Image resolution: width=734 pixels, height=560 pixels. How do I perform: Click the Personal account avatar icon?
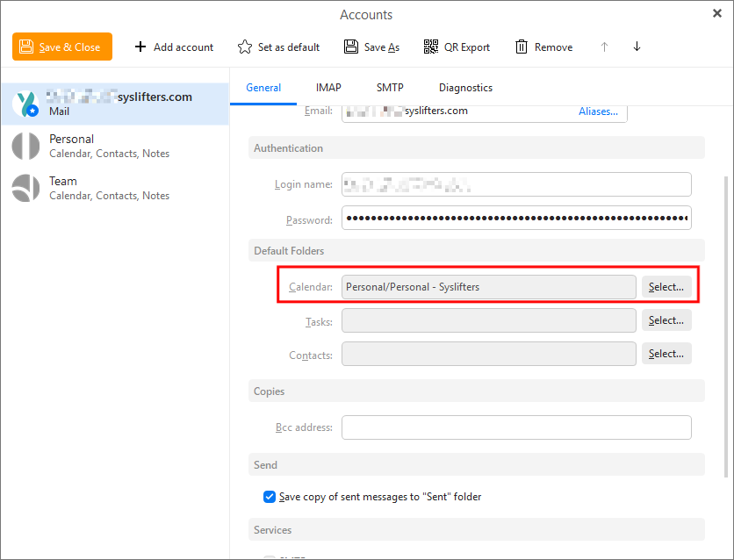pos(25,146)
